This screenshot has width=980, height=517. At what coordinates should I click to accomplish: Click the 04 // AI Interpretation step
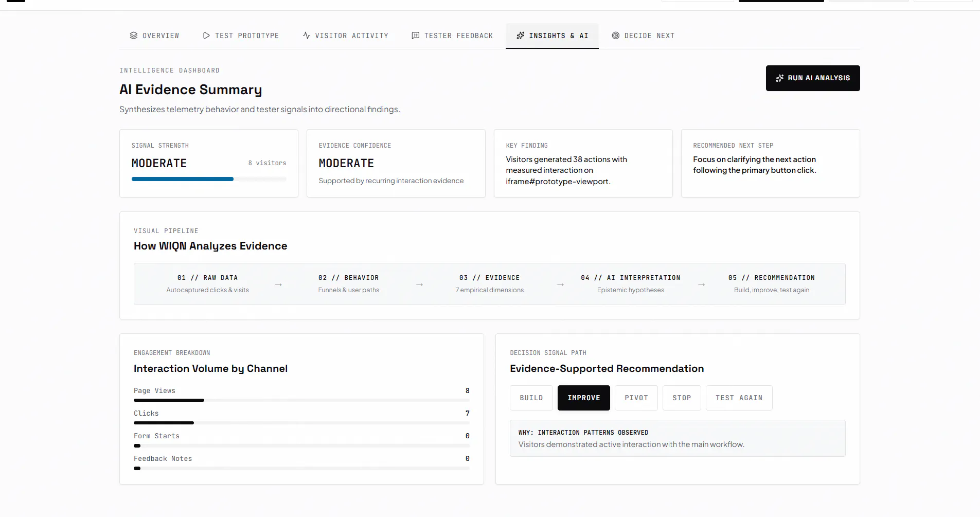[x=630, y=283]
